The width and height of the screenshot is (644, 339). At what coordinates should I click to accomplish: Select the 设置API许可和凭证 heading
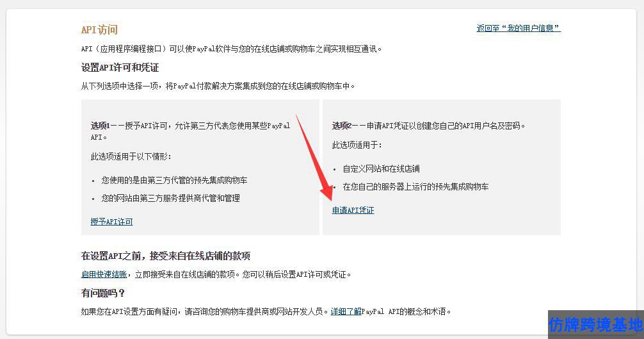point(120,67)
